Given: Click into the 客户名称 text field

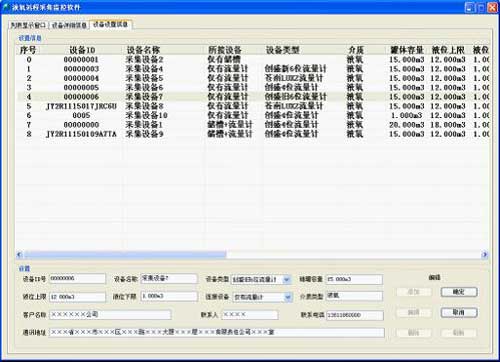Looking at the screenshot, I should [110, 314].
